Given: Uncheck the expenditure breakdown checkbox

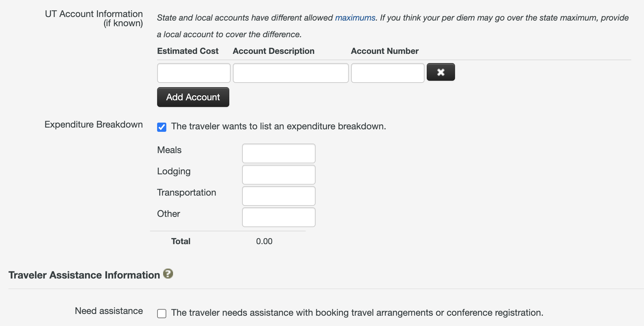Looking at the screenshot, I should [162, 127].
